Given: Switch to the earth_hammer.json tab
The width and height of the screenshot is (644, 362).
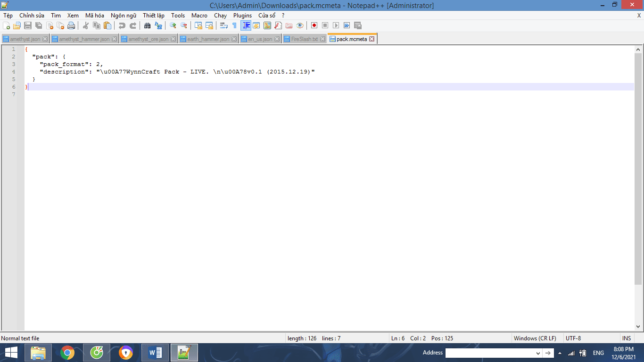Looking at the screenshot, I should coord(208,39).
